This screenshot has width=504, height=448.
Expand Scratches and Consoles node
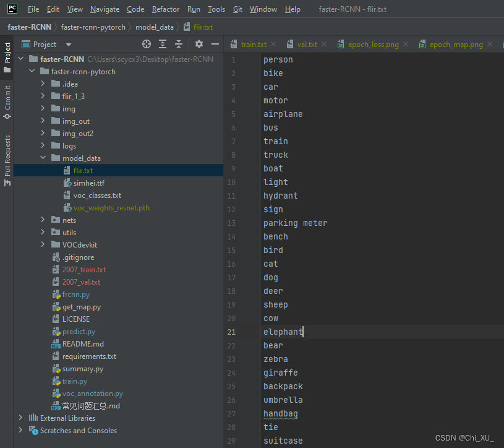tap(21, 429)
